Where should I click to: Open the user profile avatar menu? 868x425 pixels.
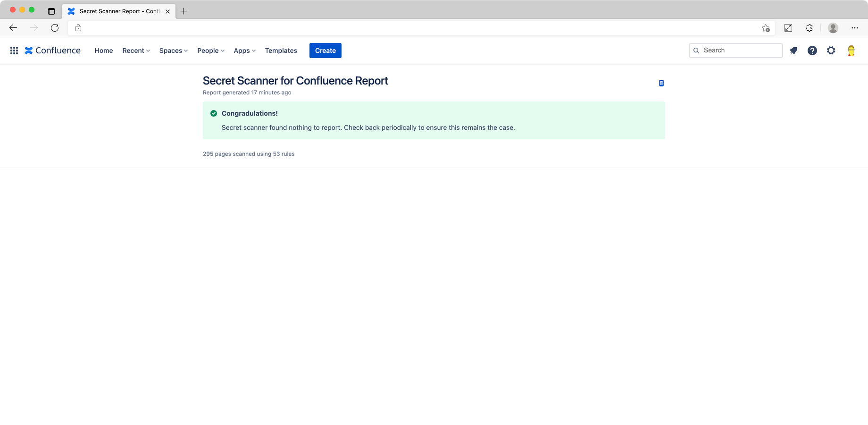pyautogui.click(x=851, y=51)
